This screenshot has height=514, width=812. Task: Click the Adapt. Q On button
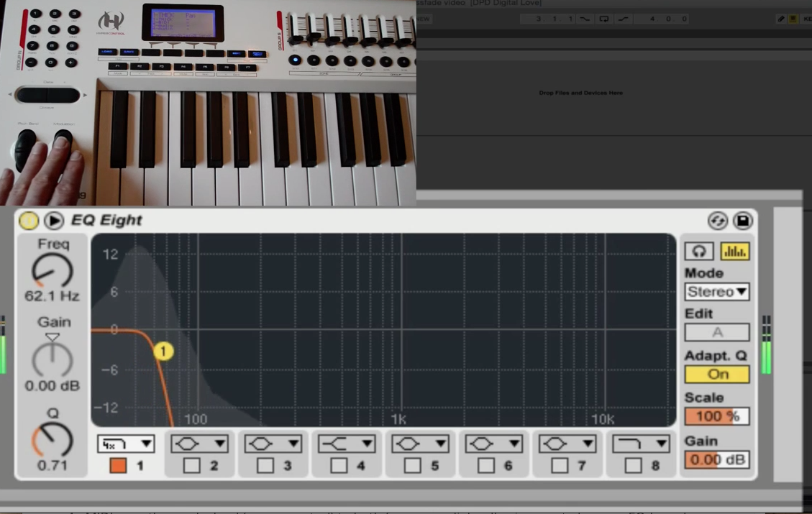[x=717, y=375]
